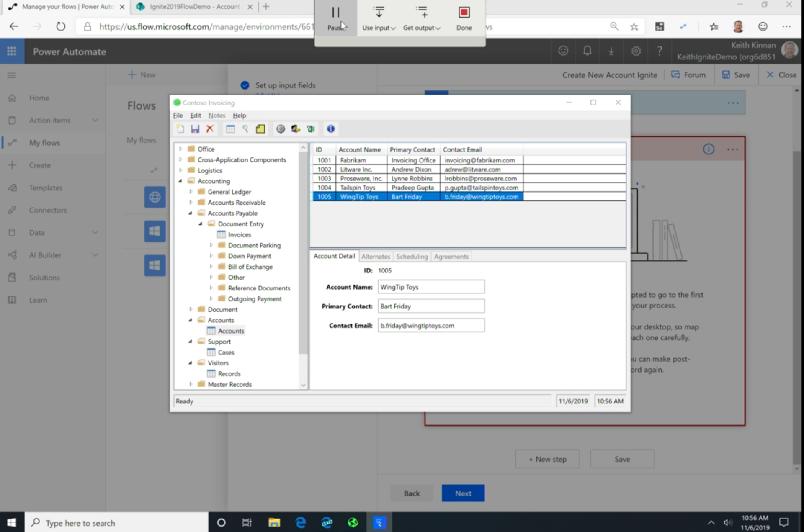Click the info circle on the red-bordered step card

point(709,149)
